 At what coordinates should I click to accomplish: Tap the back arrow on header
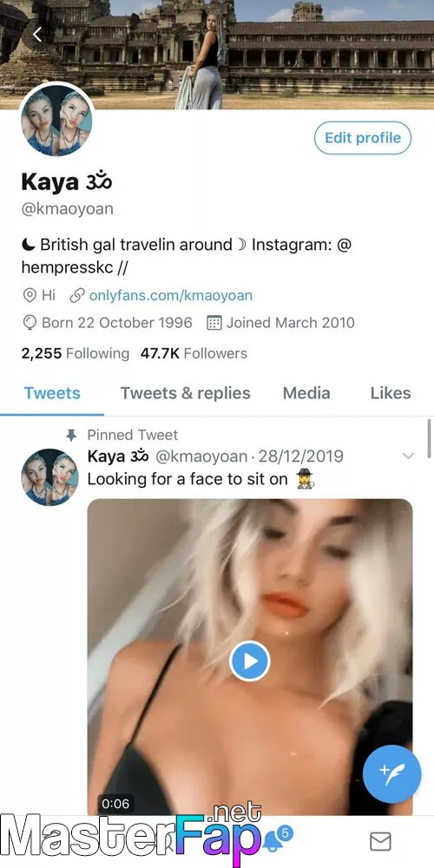click(x=37, y=35)
